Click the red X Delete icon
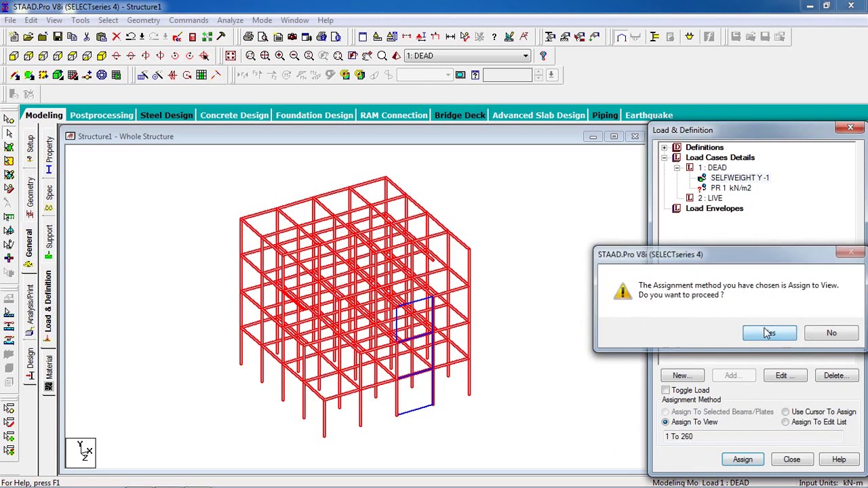This screenshot has height=488, width=868. tap(116, 37)
